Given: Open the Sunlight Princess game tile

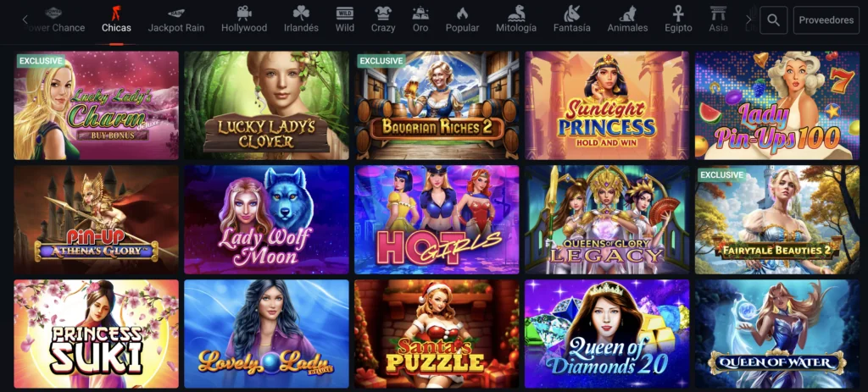Looking at the screenshot, I should click(607, 106).
